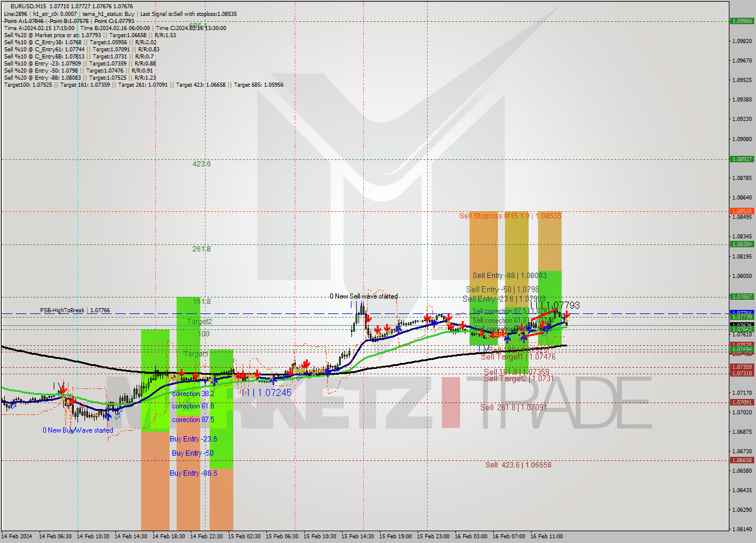
Task: Click the blue 'correction 38.2' label
Action: 193,394
